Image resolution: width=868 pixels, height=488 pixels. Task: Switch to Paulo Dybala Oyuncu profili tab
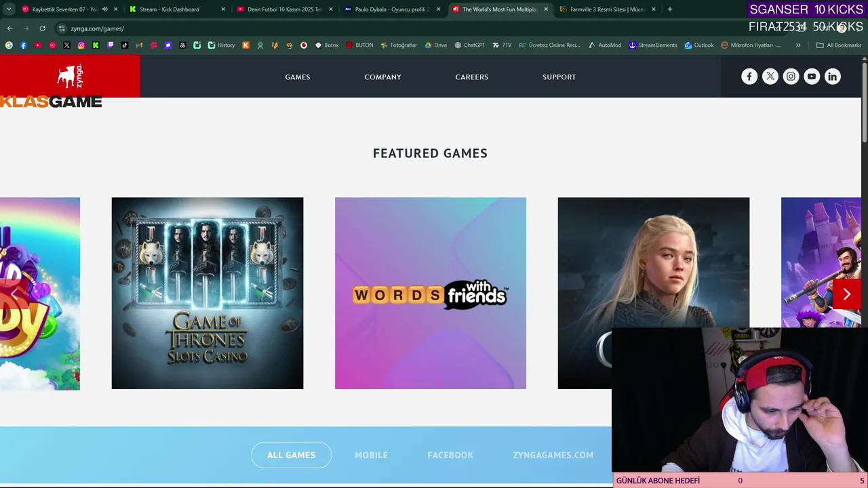[392, 9]
